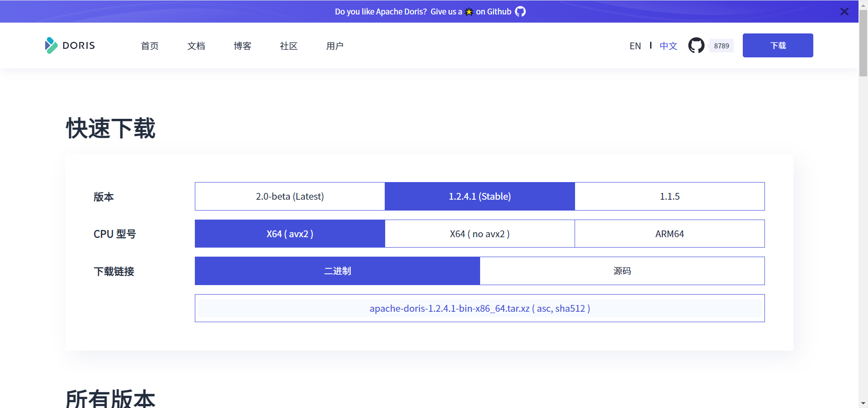Download apache-doris-1.2.4.1-bin-x86_64.tar.xz
The image size is (868, 408).
tap(449, 308)
